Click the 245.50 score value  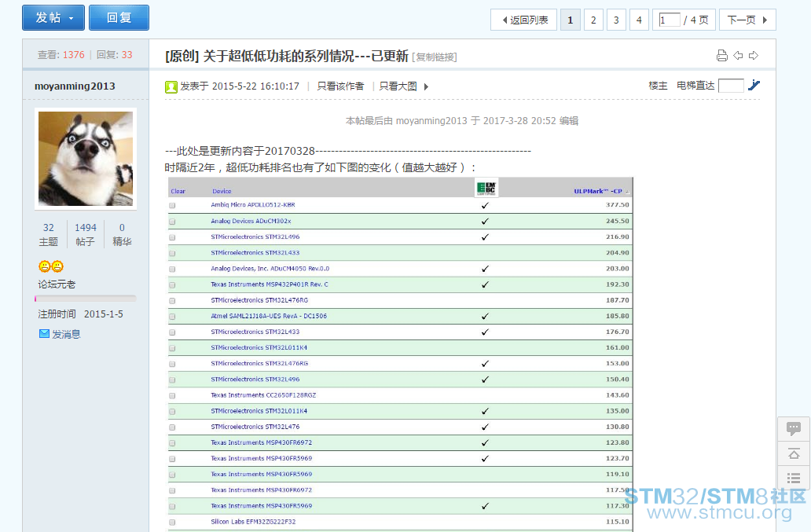click(618, 221)
